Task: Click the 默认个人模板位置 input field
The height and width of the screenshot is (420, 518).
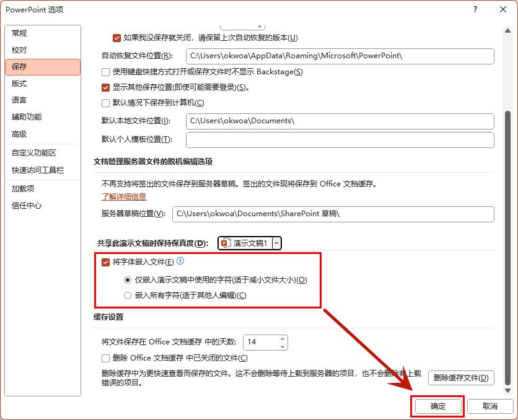Action: [340, 142]
